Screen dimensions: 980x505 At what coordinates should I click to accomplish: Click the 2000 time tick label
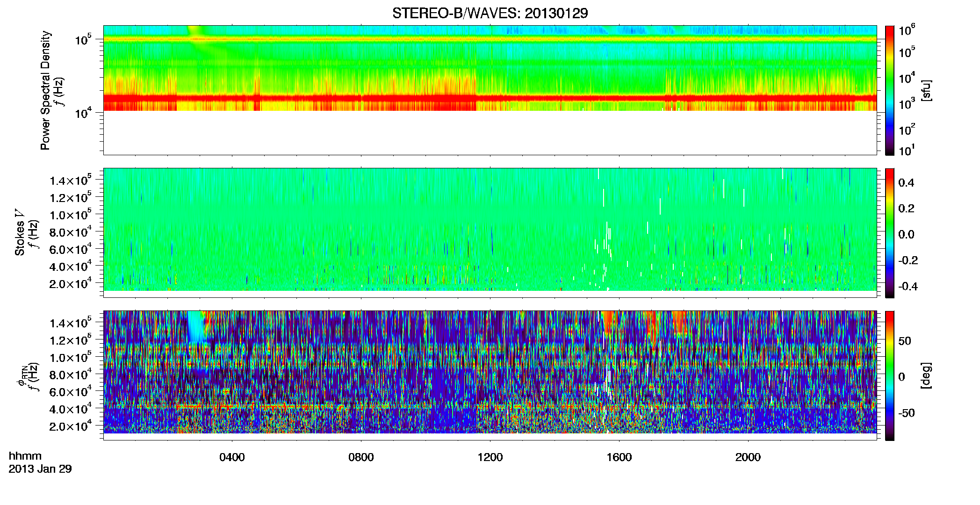tap(748, 457)
